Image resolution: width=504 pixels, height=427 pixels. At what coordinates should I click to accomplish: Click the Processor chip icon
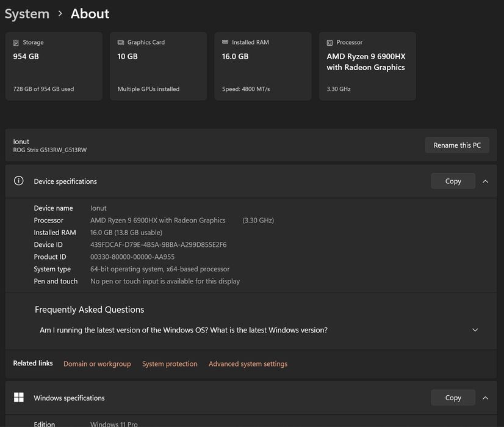point(329,43)
